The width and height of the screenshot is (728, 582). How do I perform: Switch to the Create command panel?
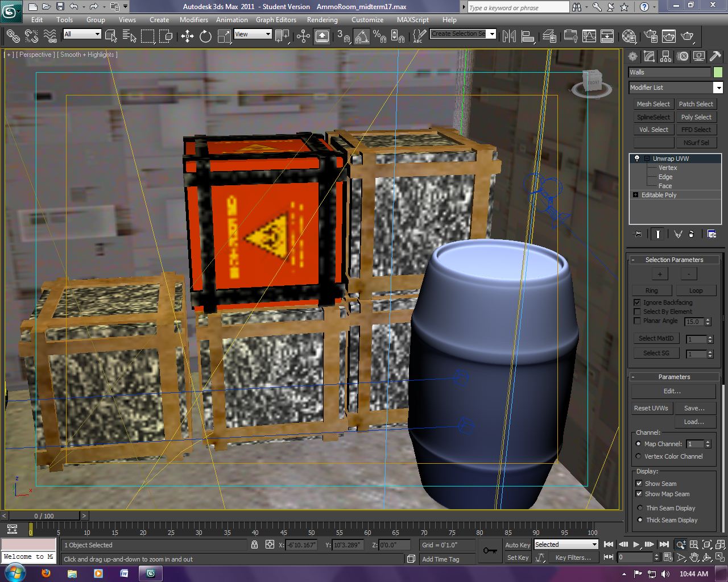coord(633,56)
